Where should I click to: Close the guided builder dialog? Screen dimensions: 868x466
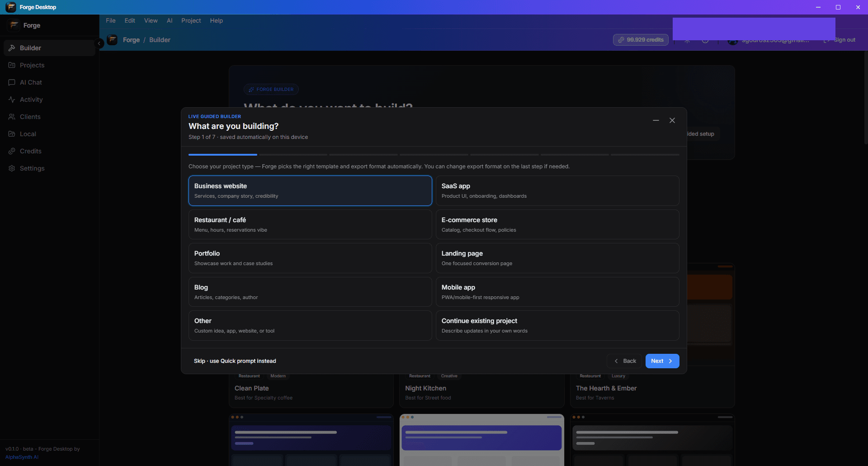pos(672,120)
